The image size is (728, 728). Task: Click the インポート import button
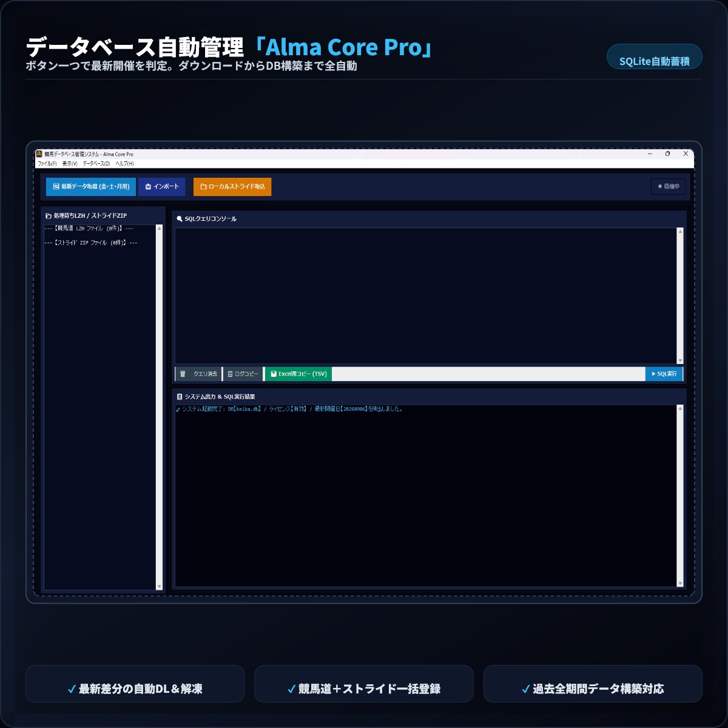pos(162,187)
